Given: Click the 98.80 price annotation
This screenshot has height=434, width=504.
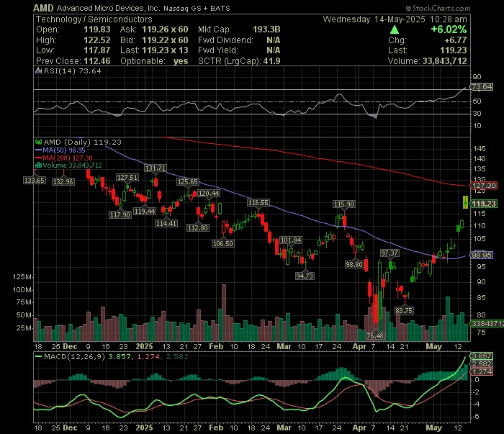Looking at the screenshot, I should (x=354, y=264).
